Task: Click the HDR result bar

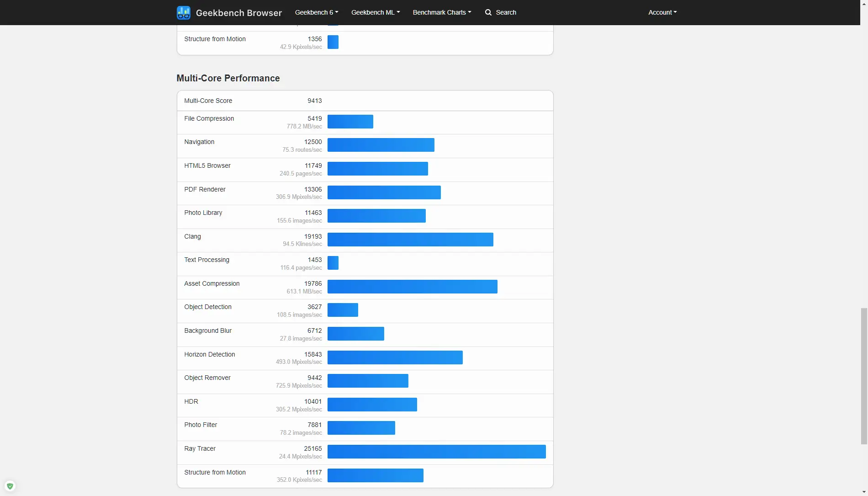Action: (372, 405)
